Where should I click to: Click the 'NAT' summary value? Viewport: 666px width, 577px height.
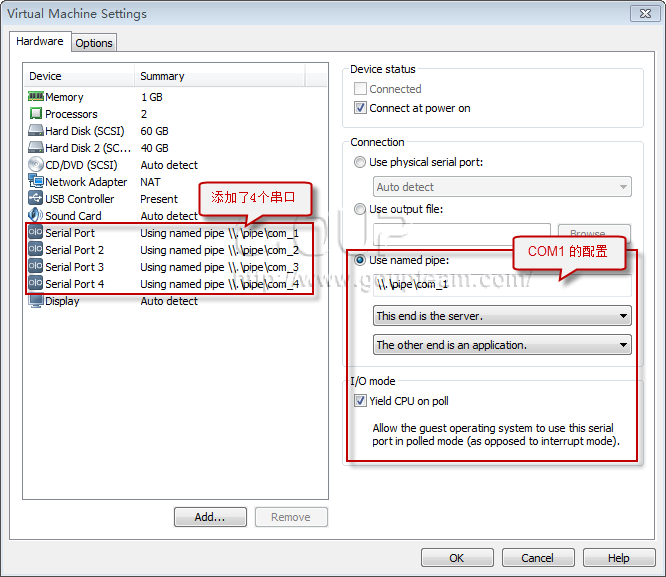(x=150, y=182)
